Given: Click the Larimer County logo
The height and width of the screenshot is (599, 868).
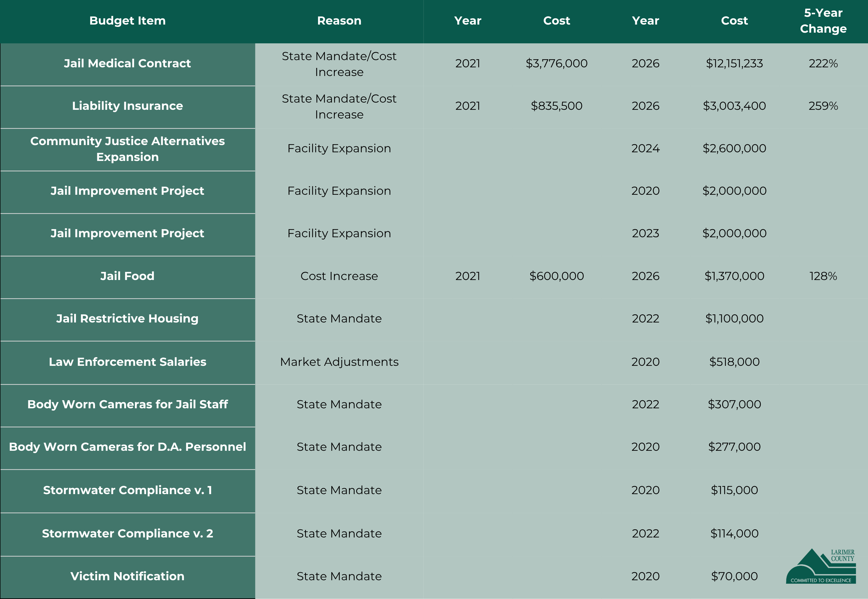Looking at the screenshot, I should point(821,566).
